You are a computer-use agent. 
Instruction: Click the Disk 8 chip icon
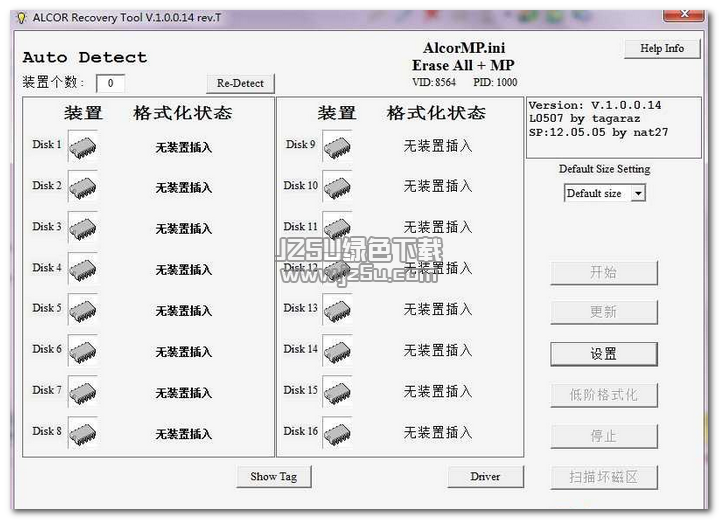pos(83,432)
